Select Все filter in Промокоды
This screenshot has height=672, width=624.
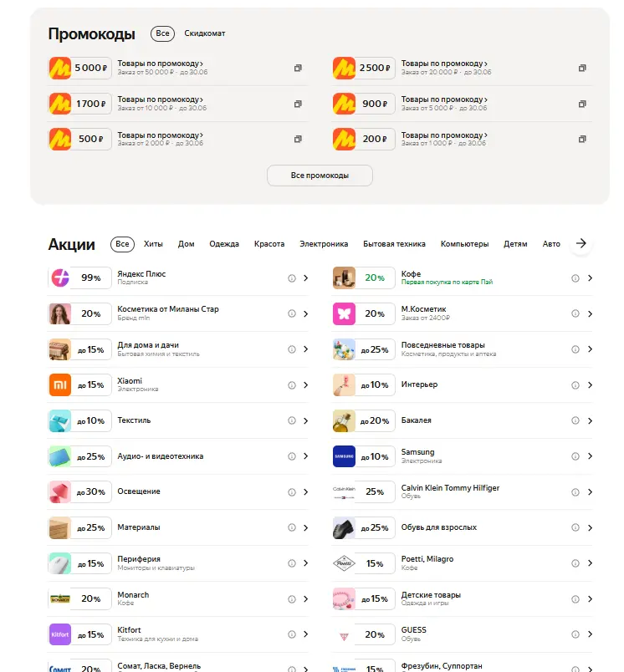[x=162, y=33]
